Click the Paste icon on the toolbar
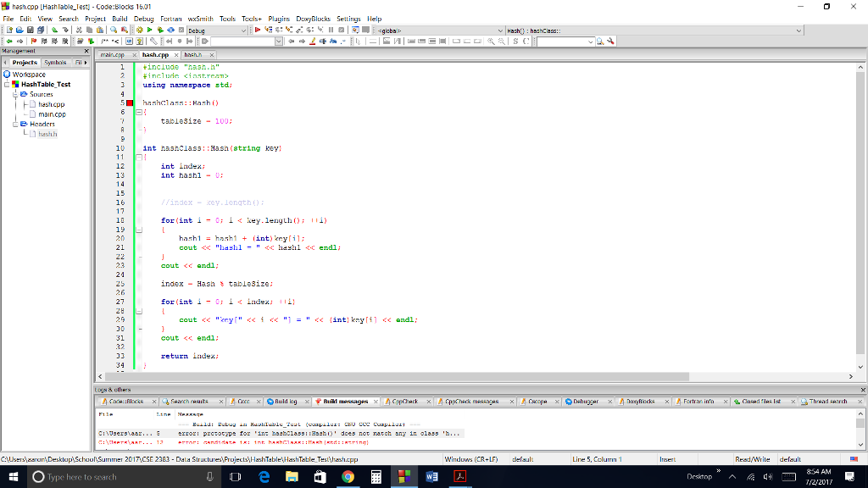This screenshot has width=868, height=488. point(100,28)
